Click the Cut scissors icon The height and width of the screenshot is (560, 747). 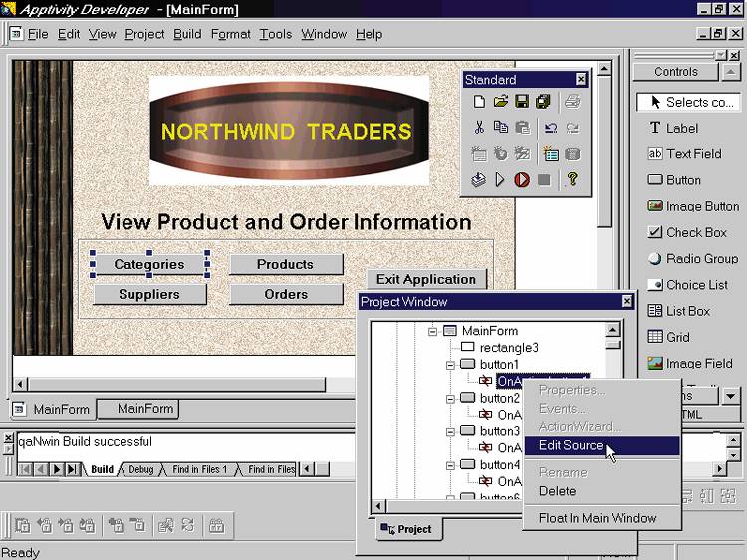tap(479, 128)
